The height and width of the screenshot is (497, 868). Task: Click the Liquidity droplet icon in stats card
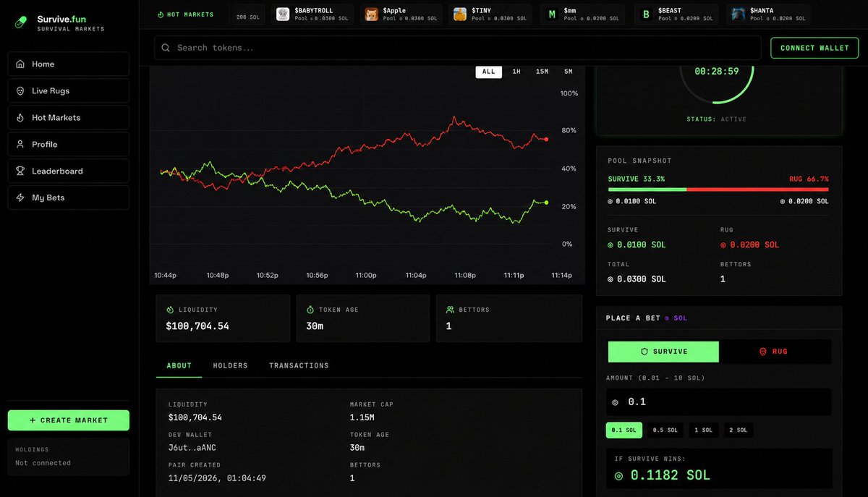(170, 310)
